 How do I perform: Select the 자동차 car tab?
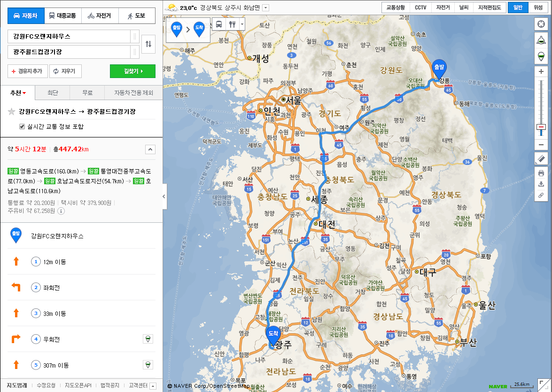[x=26, y=16]
